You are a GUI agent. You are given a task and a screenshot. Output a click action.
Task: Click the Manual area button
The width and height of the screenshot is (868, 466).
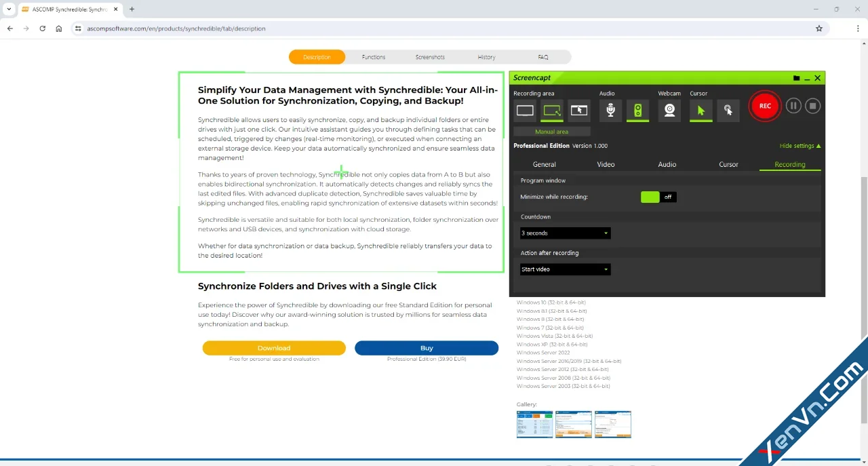552,132
